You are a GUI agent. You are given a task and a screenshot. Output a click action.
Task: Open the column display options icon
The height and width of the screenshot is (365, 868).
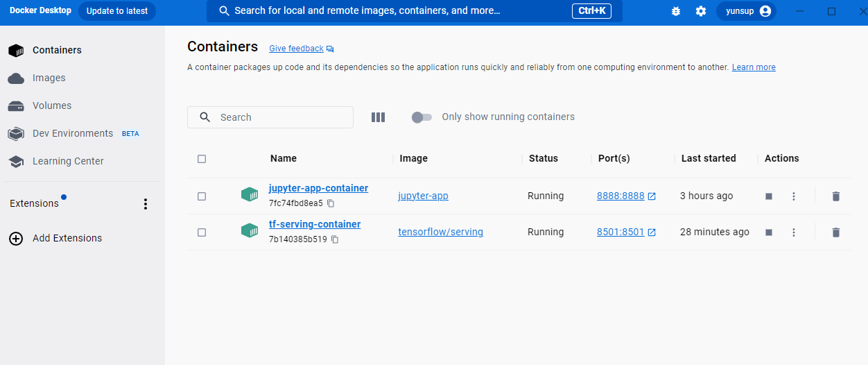coord(378,117)
